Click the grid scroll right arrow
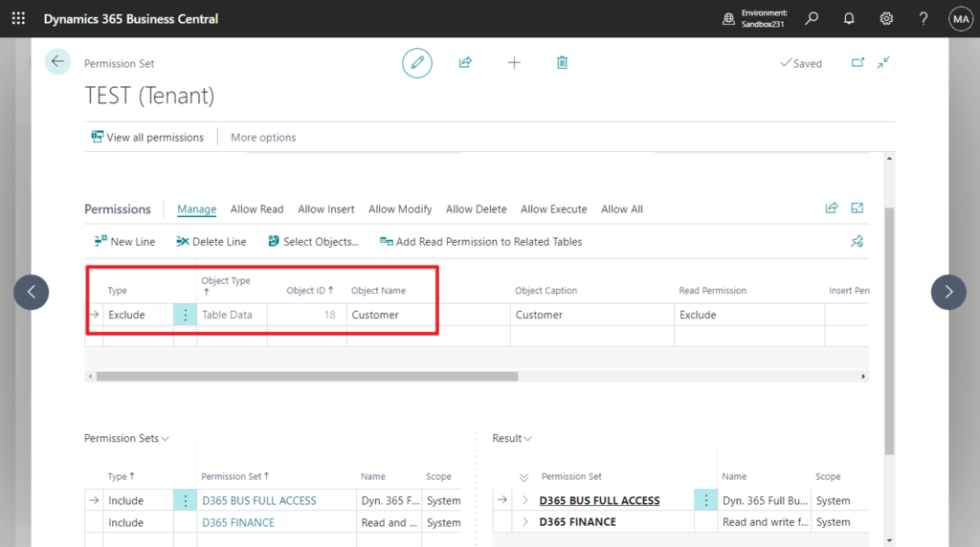The image size is (980, 547). [863, 377]
